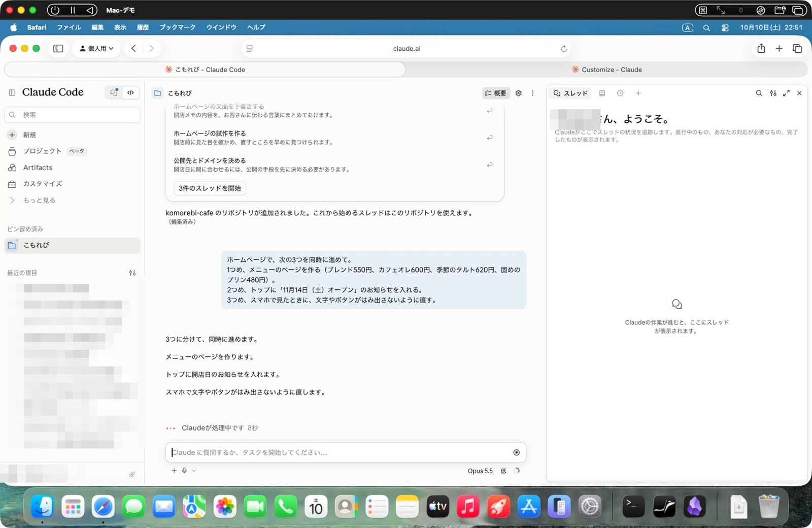812x528 pixels.
Task: Open Artifacts in the sidebar
Action: [72, 168]
